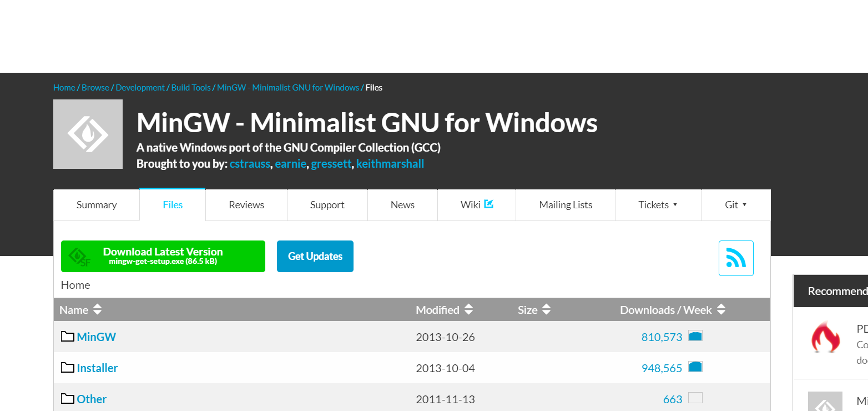Click the 663 downloads count
The width and height of the screenshot is (868, 411).
(673, 399)
